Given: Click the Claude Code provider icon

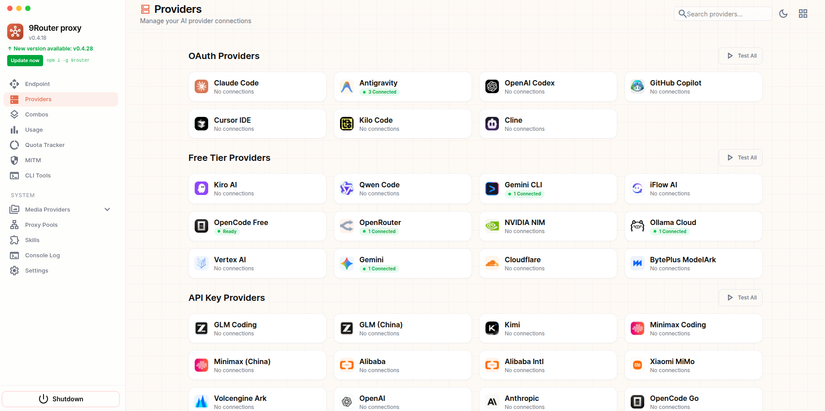Looking at the screenshot, I should pyautogui.click(x=202, y=87).
